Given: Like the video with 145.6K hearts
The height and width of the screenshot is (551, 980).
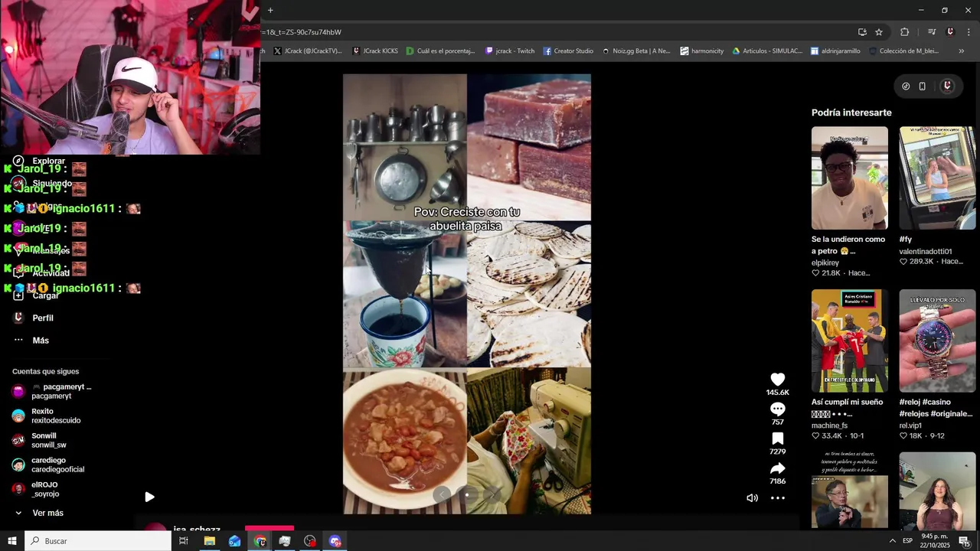Looking at the screenshot, I should 777,380.
